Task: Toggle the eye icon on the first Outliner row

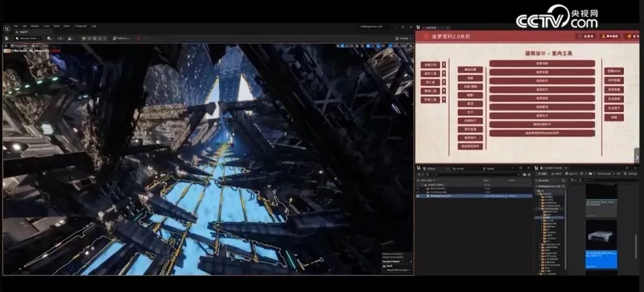Action: click(418, 185)
